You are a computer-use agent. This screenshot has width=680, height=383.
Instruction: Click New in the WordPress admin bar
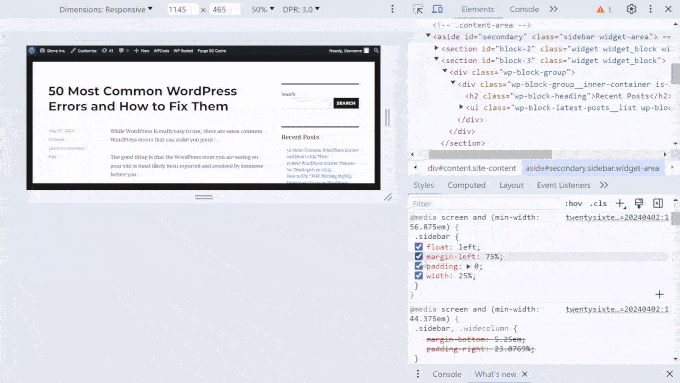point(141,51)
